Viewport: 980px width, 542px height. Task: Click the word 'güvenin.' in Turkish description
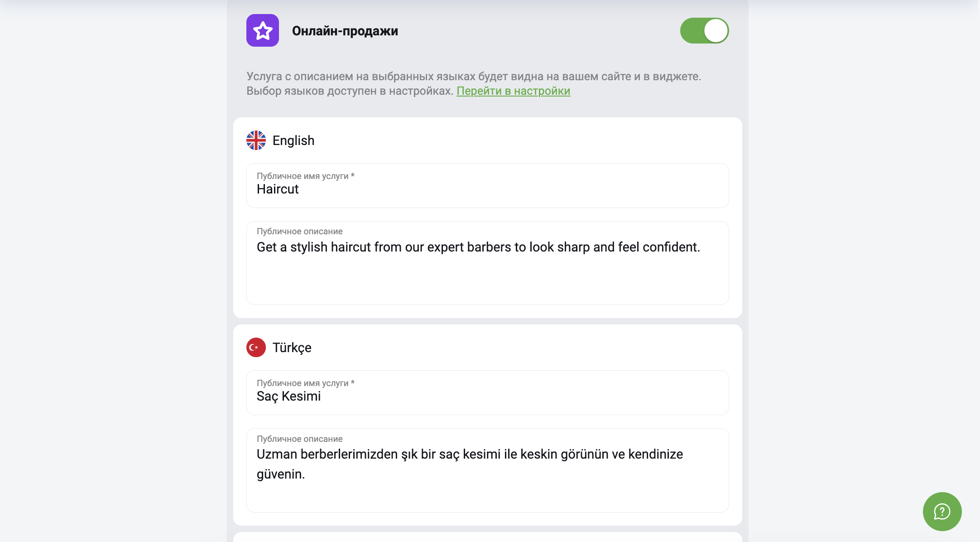coord(281,474)
